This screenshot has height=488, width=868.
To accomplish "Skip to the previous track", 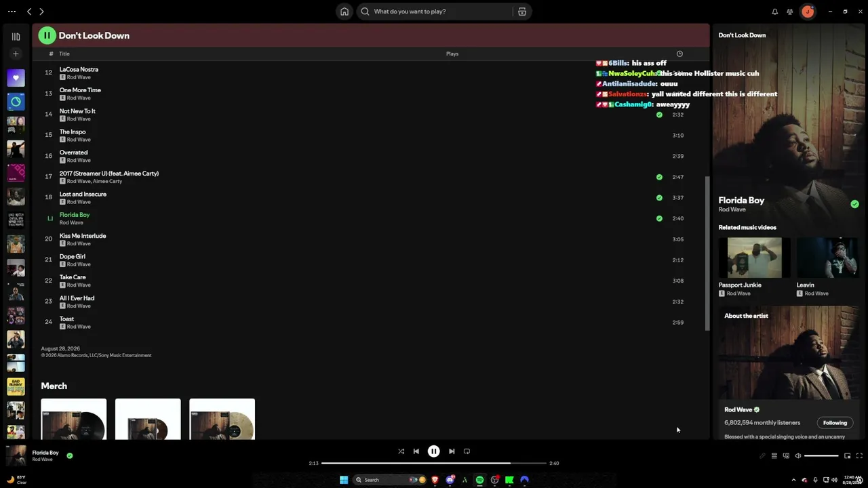I will (416, 451).
